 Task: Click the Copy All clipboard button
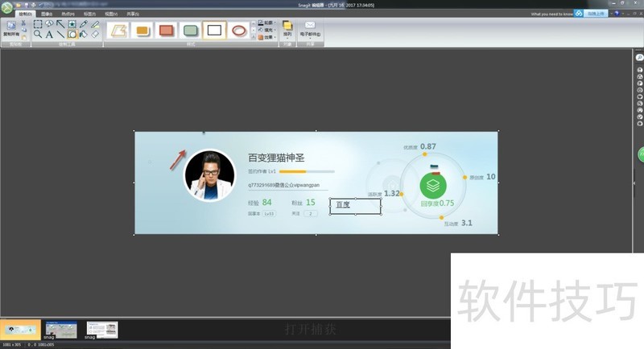point(11,29)
